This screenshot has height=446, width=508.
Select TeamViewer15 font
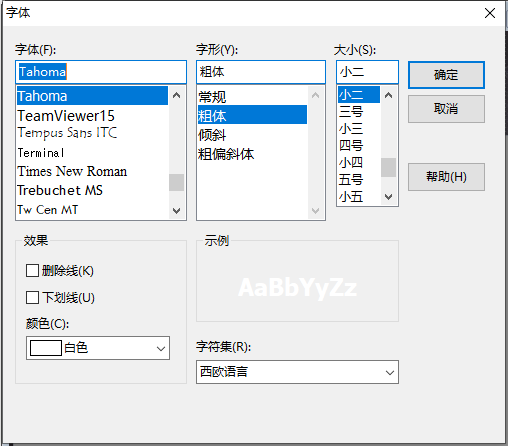92,116
